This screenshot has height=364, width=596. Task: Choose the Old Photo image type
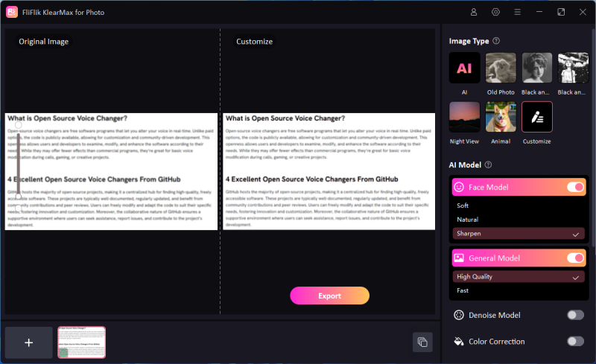tap(501, 68)
